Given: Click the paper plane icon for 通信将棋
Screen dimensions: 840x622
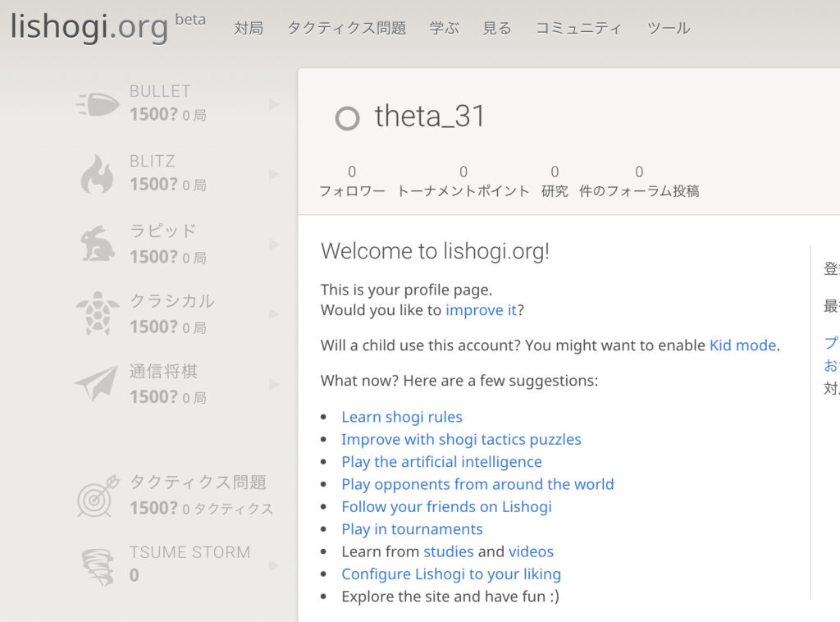Looking at the screenshot, I should (97, 383).
